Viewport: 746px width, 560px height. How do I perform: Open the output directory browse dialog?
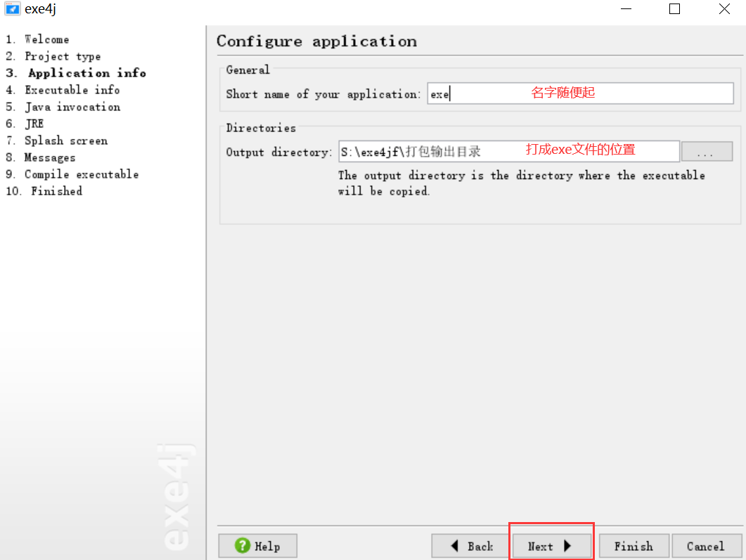point(707,151)
